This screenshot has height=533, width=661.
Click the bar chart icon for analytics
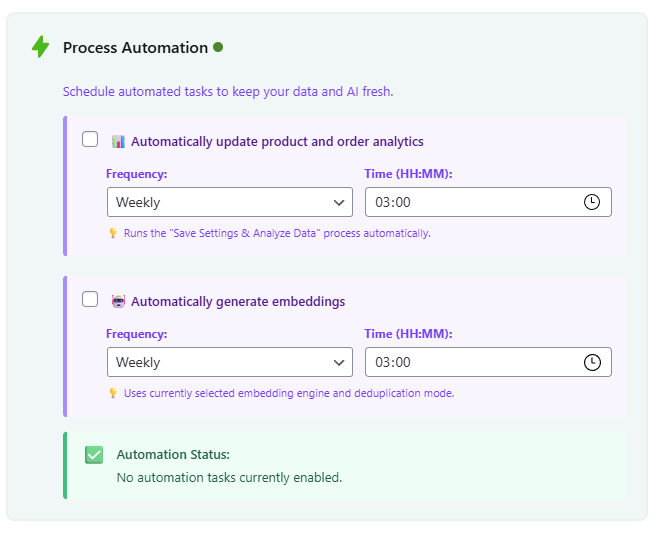click(x=118, y=142)
